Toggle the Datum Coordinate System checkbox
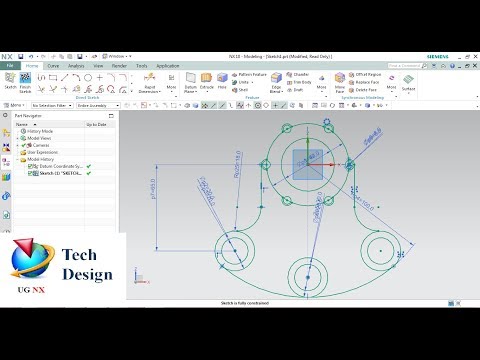Viewport: 480px width, 360px height. pos(30,166)
